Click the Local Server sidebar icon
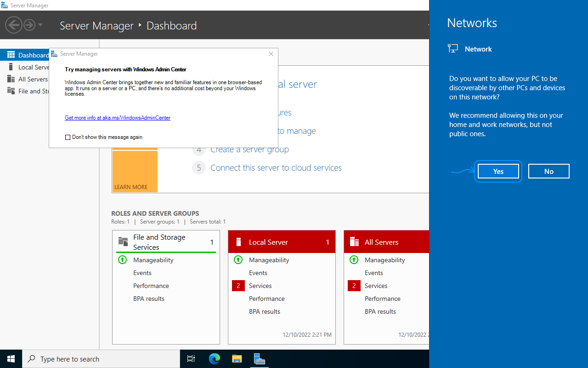Image resolution: width=588 pixels, height=368 pixels. [x=11, y=67]
